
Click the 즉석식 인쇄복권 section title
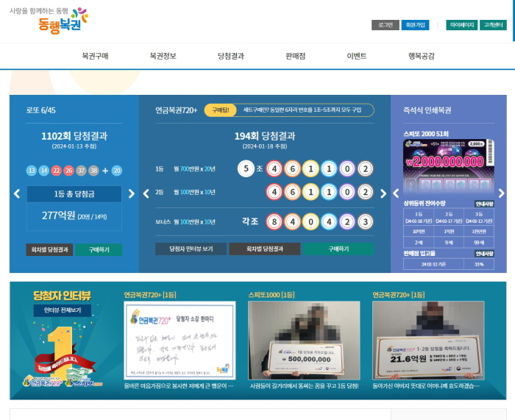coord(427,110)
